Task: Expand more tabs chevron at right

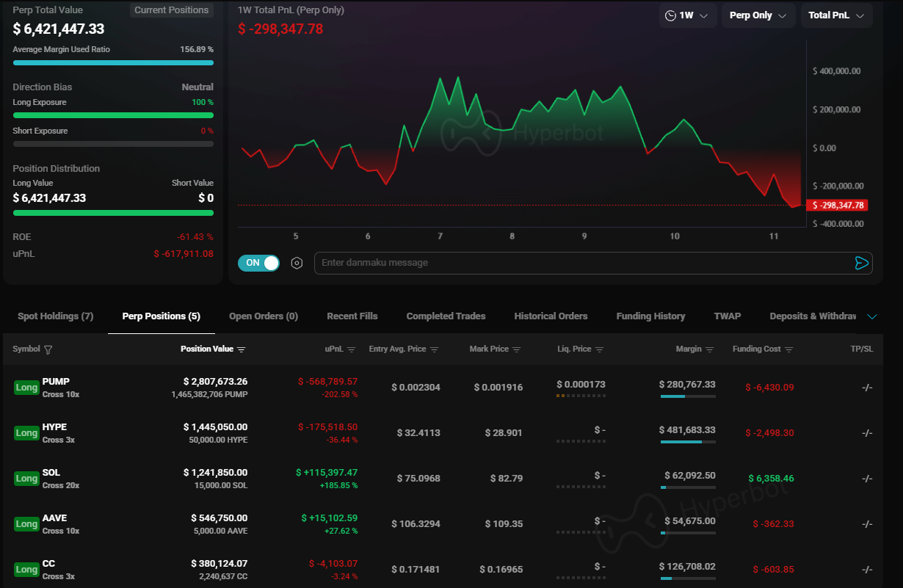Action: (872, 316)
